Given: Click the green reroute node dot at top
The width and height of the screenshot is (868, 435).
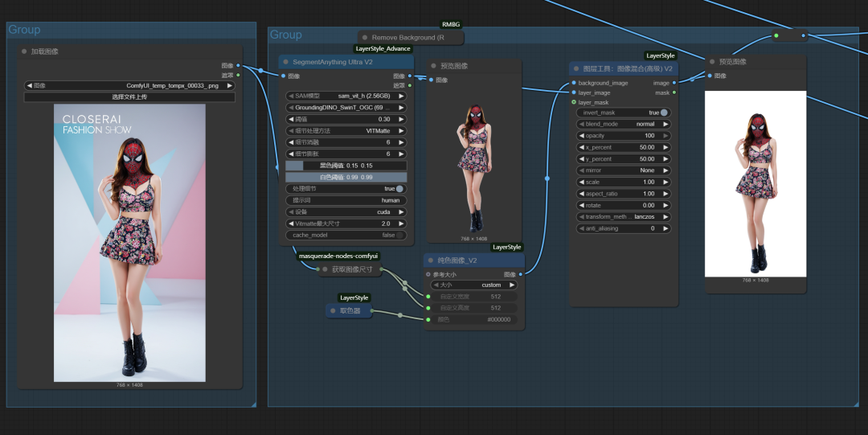Looking at the screenshot, I should pyautogui.click(x=776, y=35).
